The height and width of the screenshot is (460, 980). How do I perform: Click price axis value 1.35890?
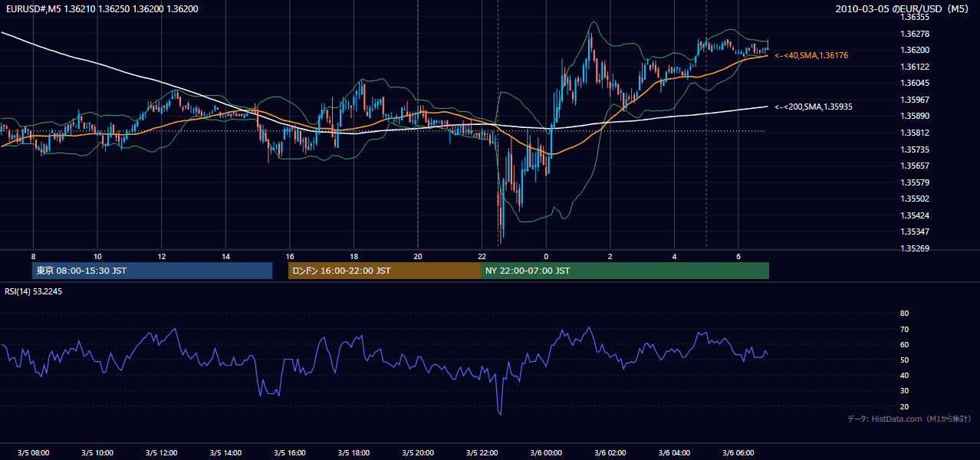coord(914,116)
